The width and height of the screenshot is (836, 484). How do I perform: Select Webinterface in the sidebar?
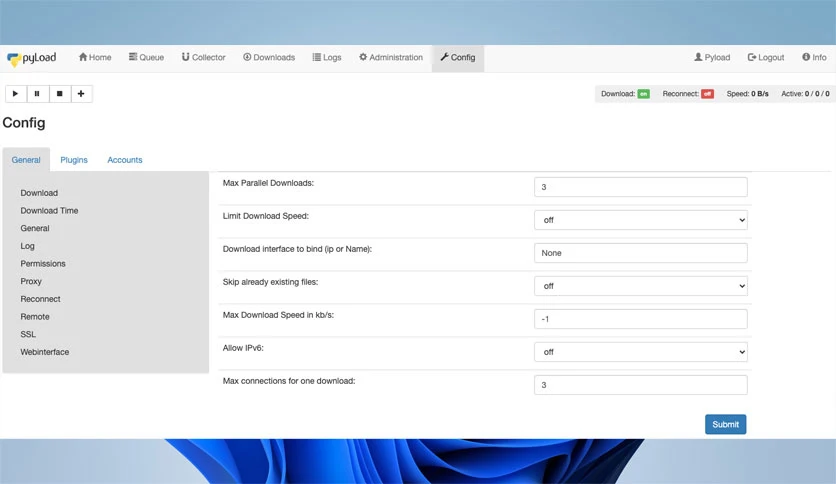45,352
